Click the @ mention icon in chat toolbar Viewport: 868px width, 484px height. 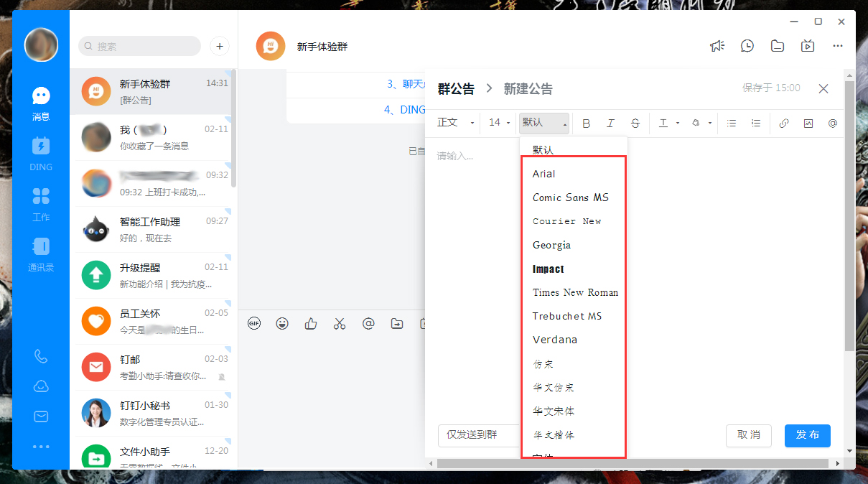point(368,323)
